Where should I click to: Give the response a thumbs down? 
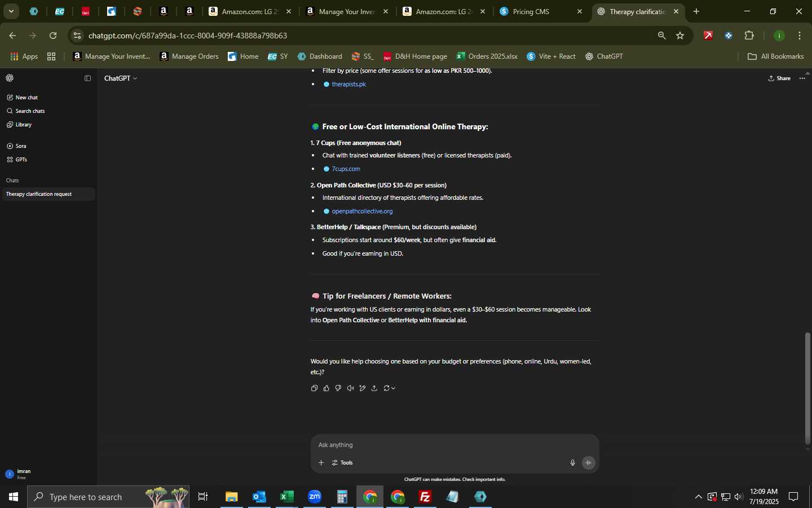338,388
